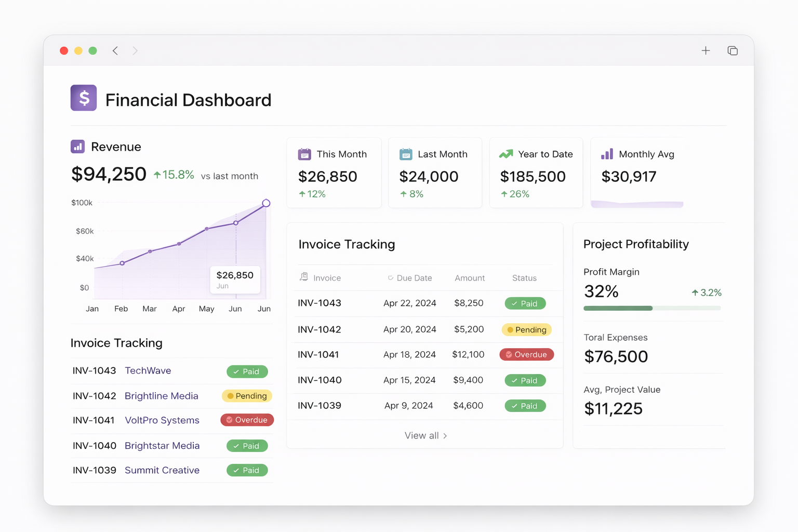Open Brightstar Media client link
Screen dimensions: 798x532
click(162, 446)
